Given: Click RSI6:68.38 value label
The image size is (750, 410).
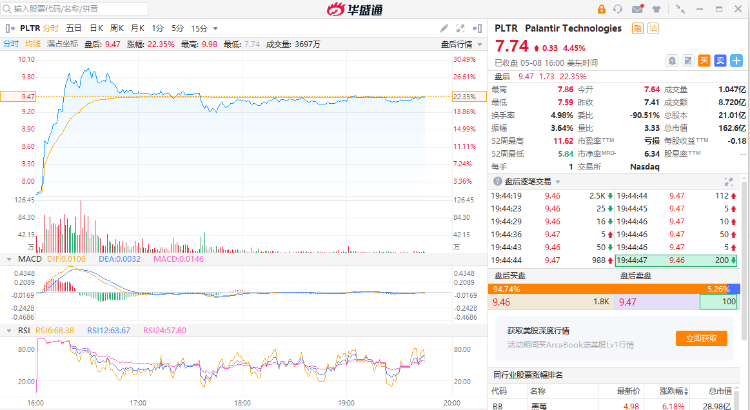Looking at the screenshot, I should click(x=55, y=330).
